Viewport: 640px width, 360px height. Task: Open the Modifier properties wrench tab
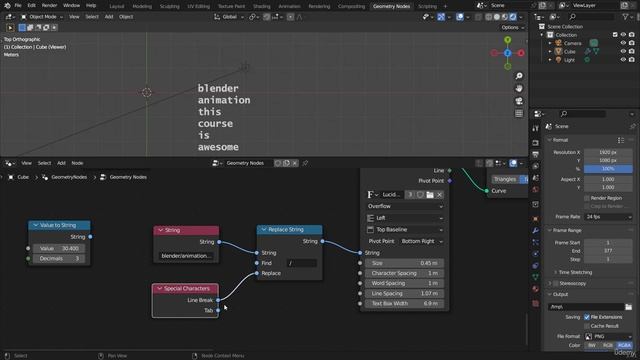536,231
